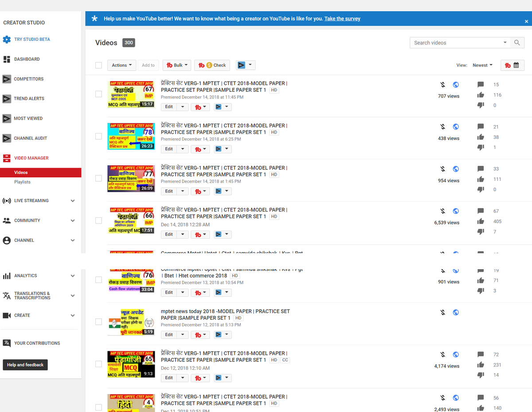The width and height of the screenshot is (532, 412).
Task: Click likes thumb icon for 954 views video
Action: 481,179
